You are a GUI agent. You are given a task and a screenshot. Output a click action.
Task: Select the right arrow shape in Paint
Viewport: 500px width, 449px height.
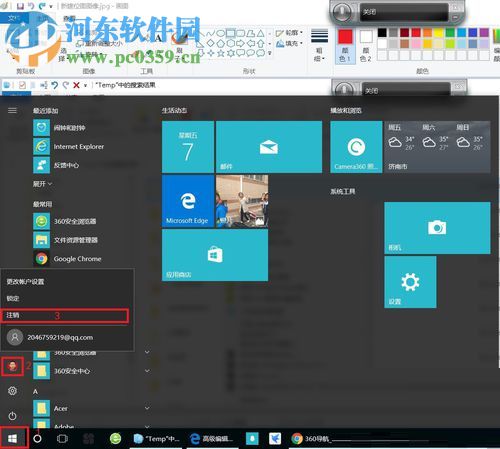(240, 43)
